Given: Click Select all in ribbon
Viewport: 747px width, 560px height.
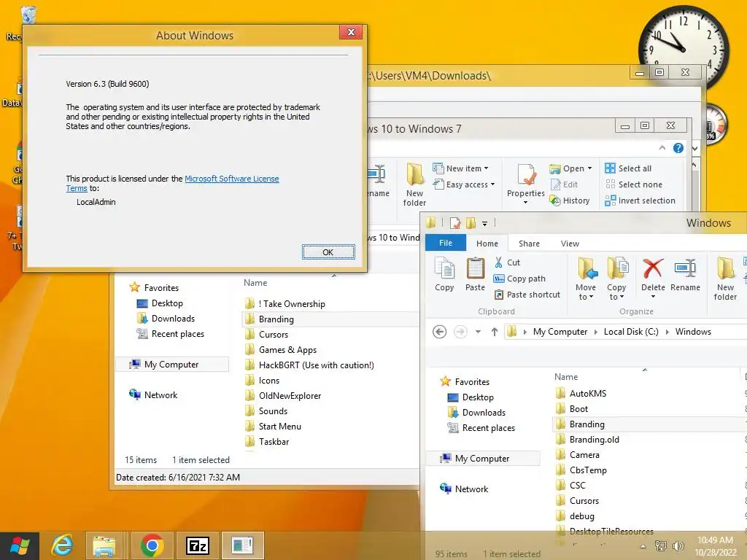Looking at the screenshot, I should click(x=628, y=168).
